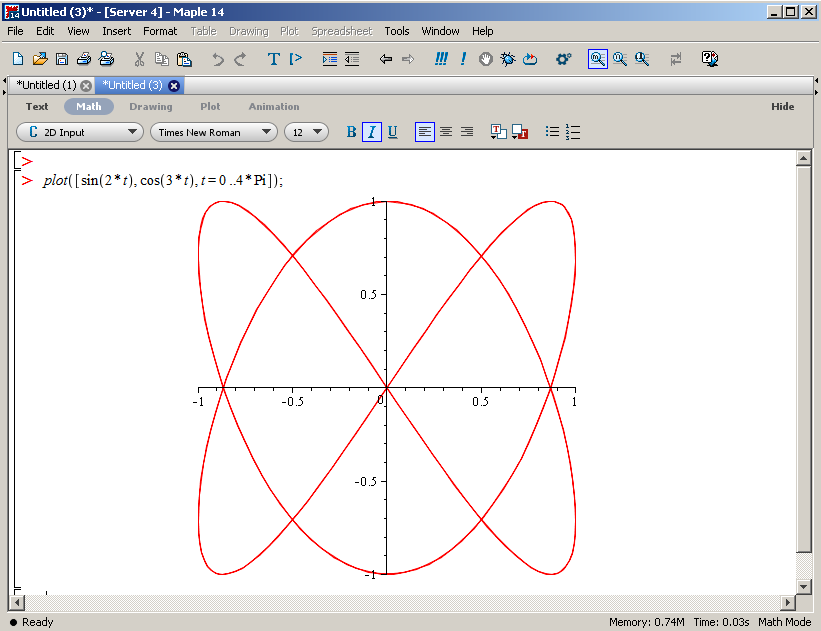
Task: Undo the last action
Action: 217,59
